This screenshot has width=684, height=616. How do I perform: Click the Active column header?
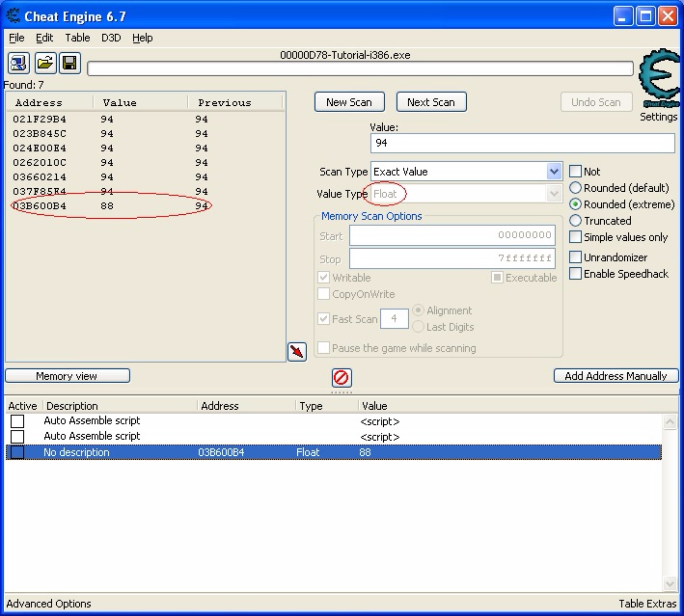point(24,406)
